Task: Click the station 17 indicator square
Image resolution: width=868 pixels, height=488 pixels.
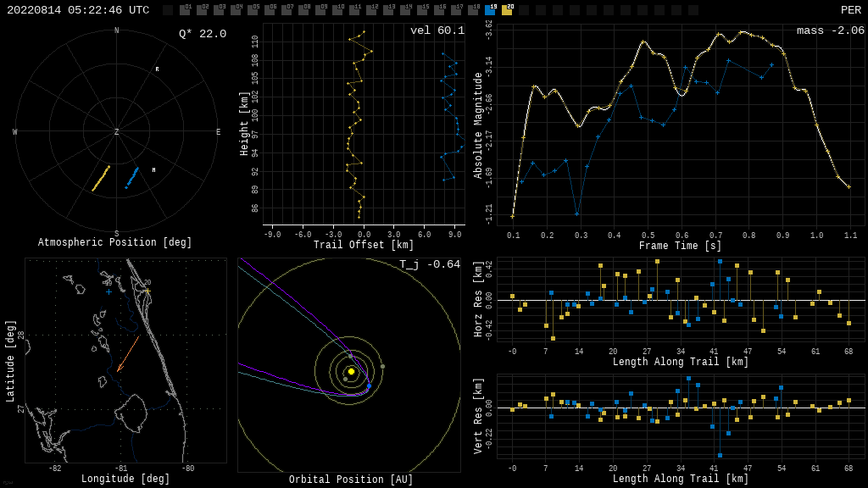Action: [456, 10]
